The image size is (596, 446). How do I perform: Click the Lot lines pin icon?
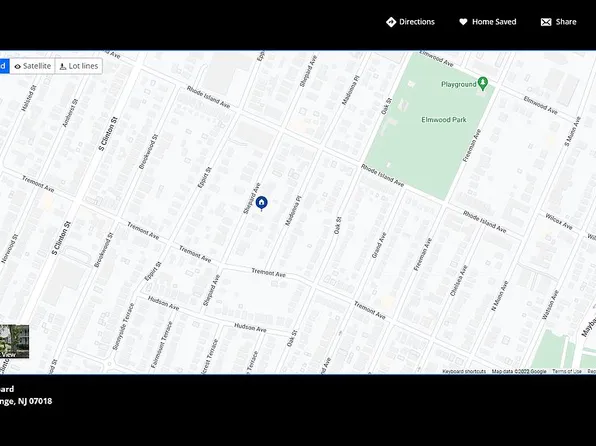coord(63,67)
